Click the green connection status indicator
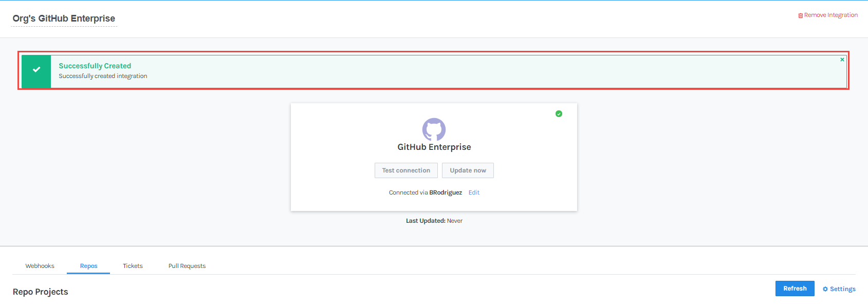 (559, 113)
